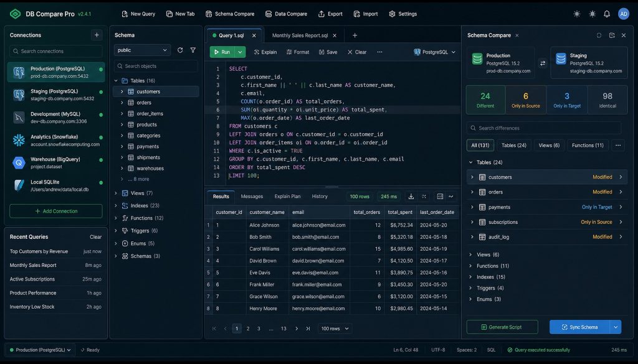
Task: Open New Query from top menu
Action: (x=138, y=14)
